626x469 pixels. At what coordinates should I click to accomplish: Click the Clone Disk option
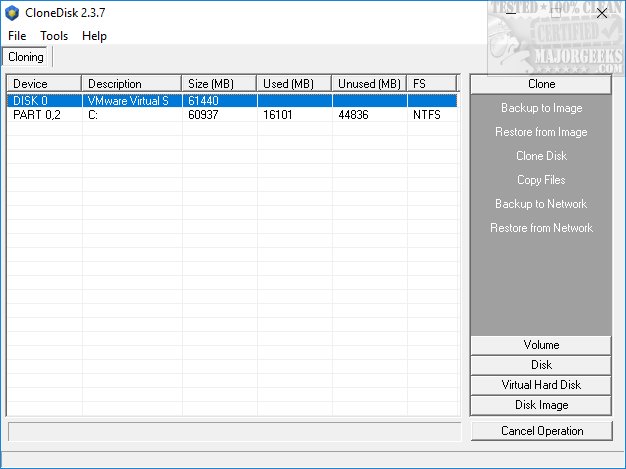tap(541, 156)
